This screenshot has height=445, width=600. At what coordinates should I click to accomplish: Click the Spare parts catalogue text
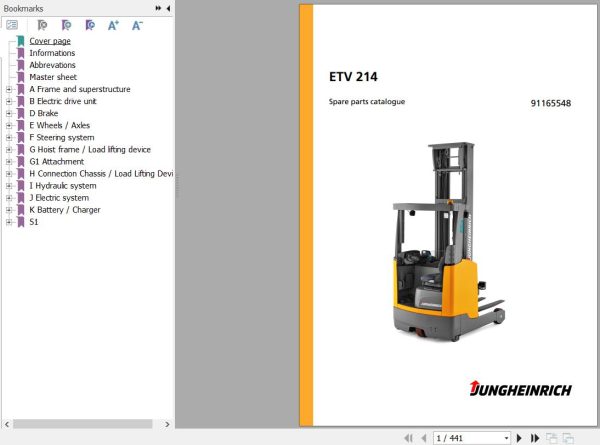[x=367, y=101]
